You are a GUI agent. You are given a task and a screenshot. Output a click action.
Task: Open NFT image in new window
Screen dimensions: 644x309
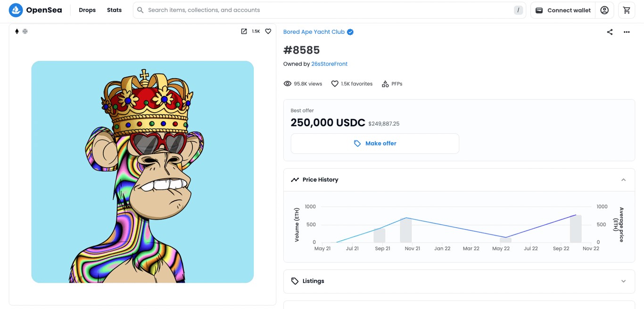click(244, 31)
